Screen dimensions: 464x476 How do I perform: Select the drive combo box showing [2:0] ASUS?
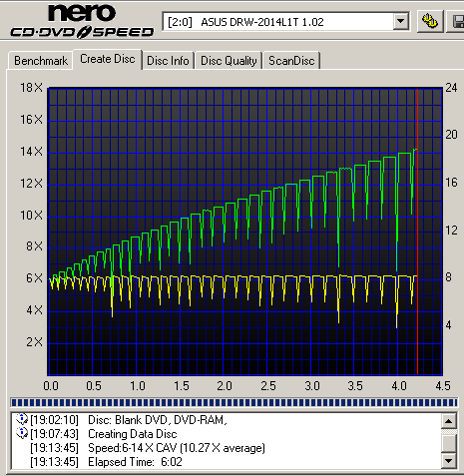pos(286,22)
